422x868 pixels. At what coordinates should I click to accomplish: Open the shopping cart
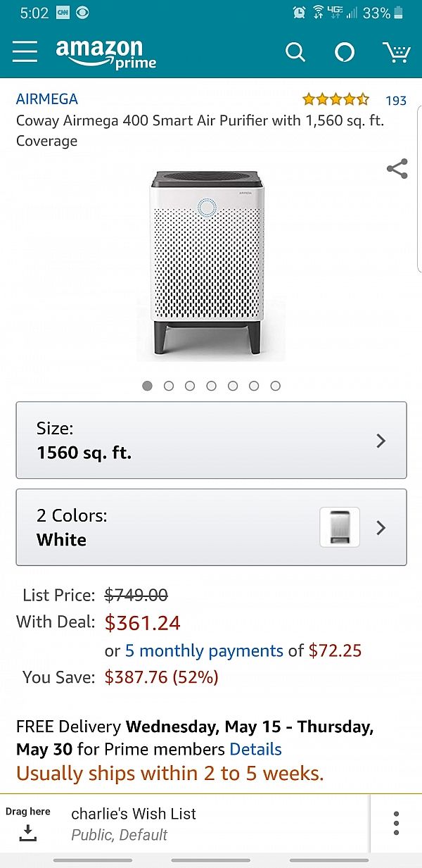coord(396,52)
